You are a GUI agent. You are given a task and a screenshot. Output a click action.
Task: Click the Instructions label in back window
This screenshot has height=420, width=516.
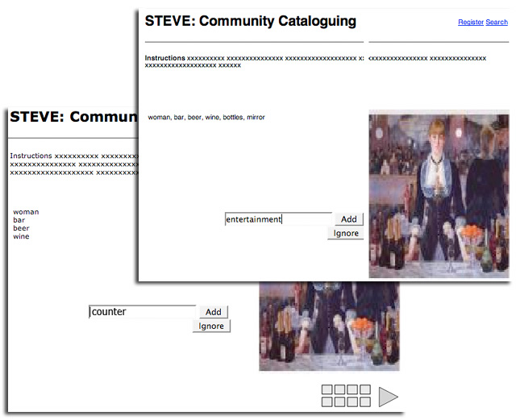[31, 156]
